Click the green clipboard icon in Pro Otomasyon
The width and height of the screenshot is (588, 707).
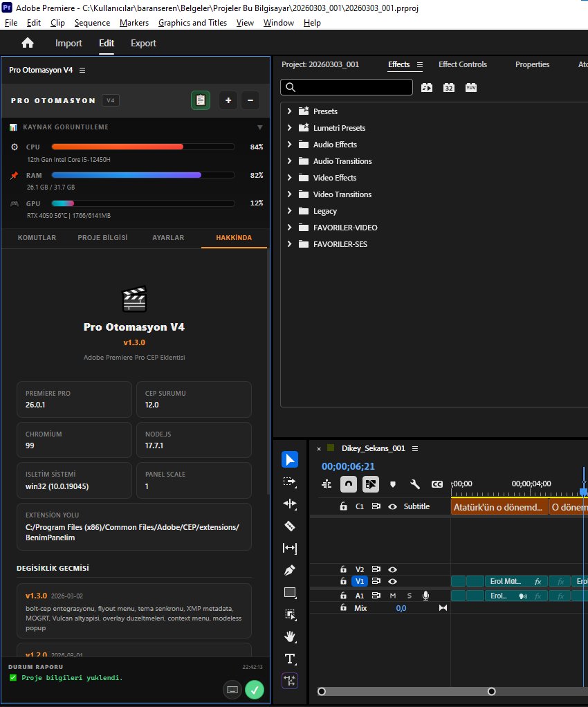(201, 100)
